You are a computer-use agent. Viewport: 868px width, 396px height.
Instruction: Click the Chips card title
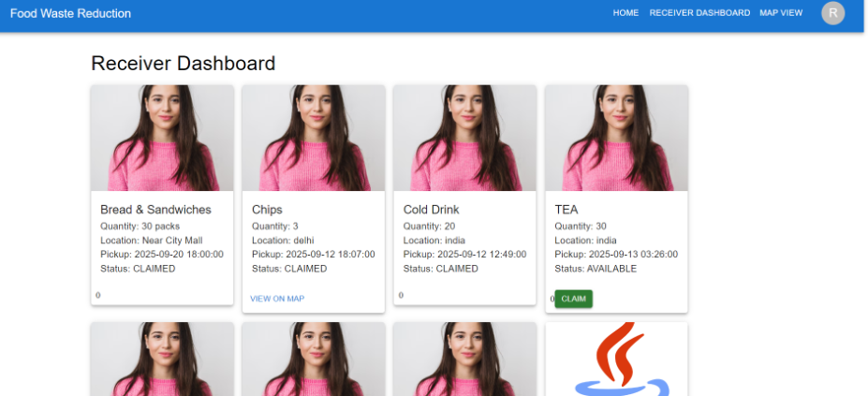[267, 210]
